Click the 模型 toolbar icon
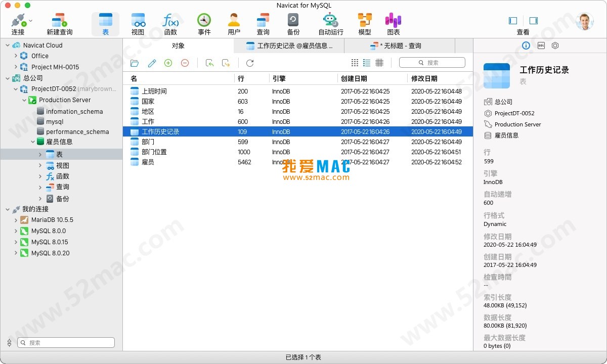This screenshot has width=607, height=364. coord(364,22)
